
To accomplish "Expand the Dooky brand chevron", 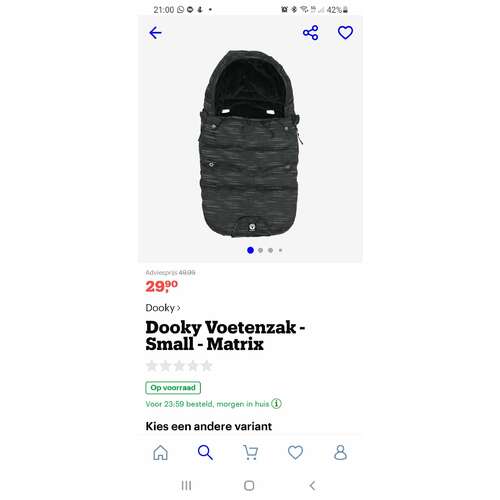I will click(179, 308).
